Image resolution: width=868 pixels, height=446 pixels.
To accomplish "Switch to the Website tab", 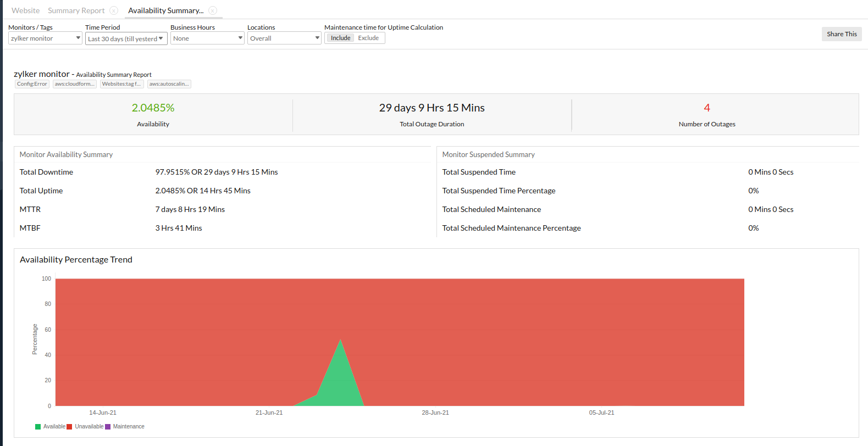I will click(25, 10).
